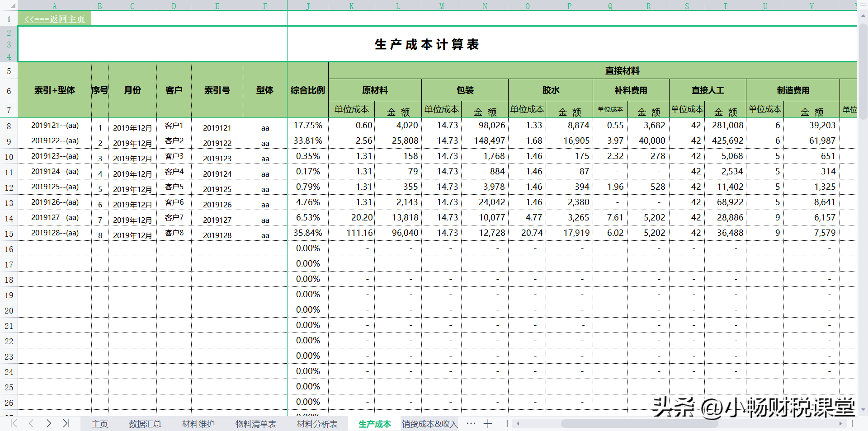Select direct labor amount 425,692

coord(726,141)
